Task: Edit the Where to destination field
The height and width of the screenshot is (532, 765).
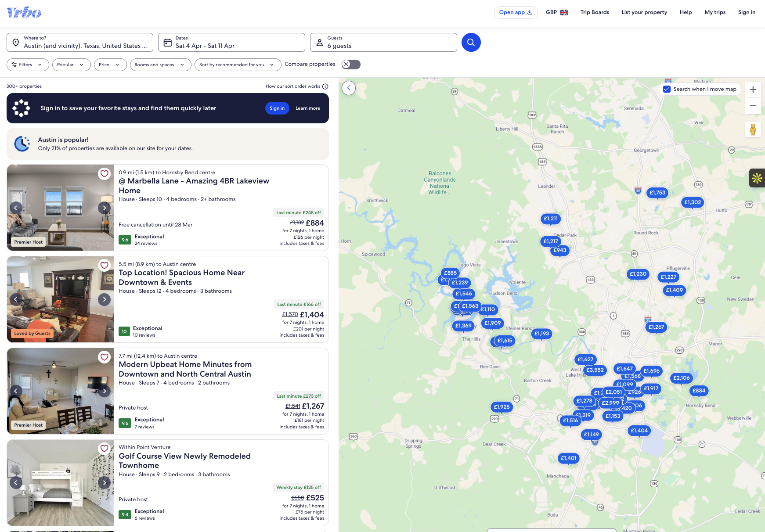Action: click(x=80, y=42)
